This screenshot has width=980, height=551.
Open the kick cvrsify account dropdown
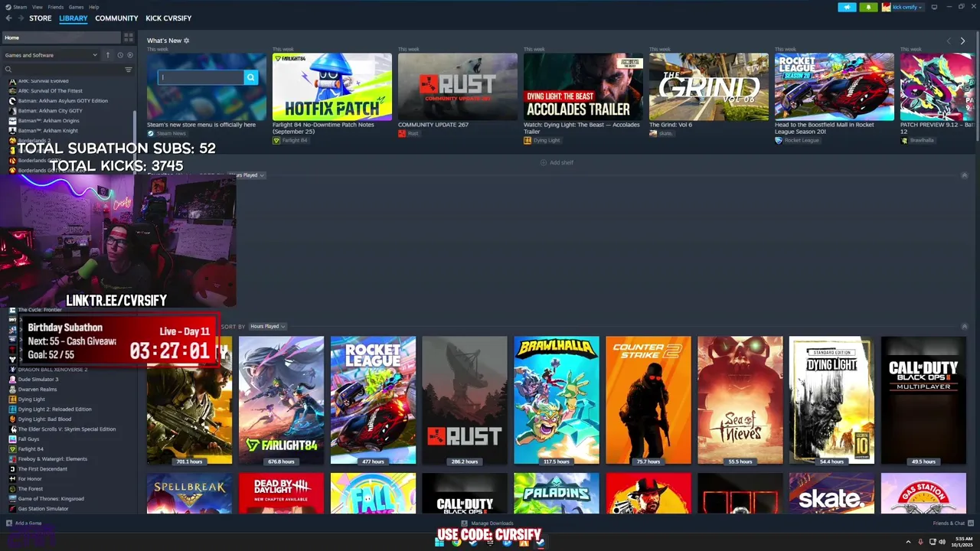(x=902, y=7)
